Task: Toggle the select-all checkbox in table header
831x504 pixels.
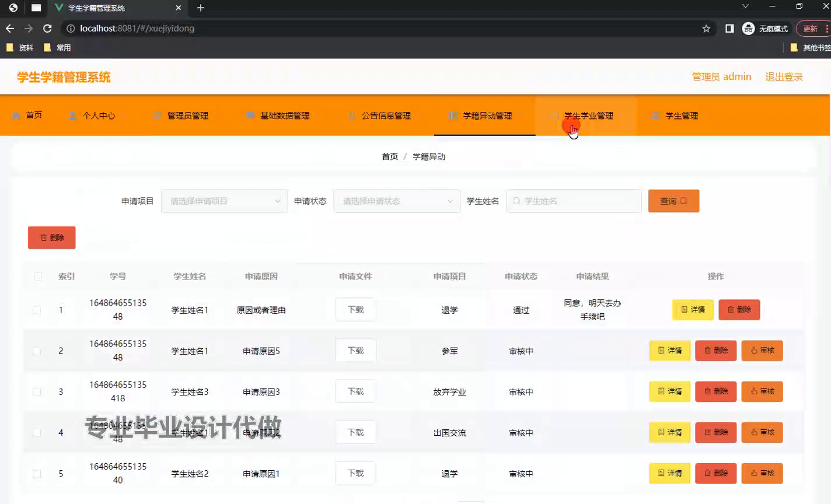Action: click(38, 276)
